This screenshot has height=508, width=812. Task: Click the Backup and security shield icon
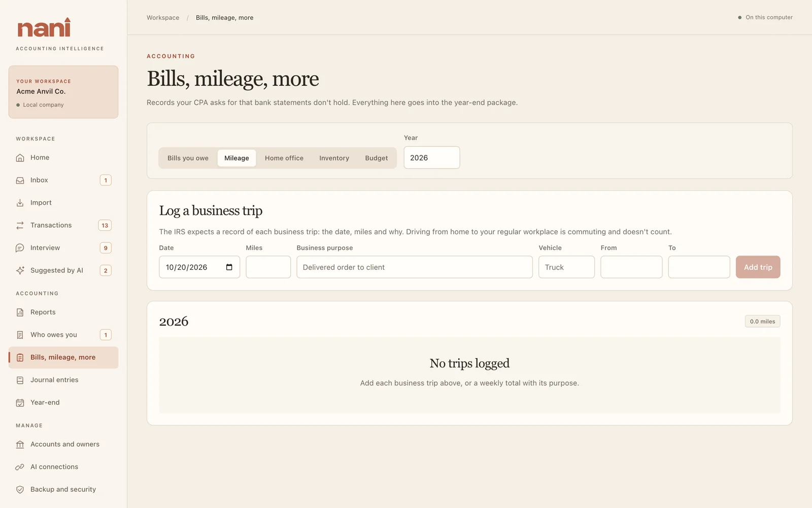(20, 490)
